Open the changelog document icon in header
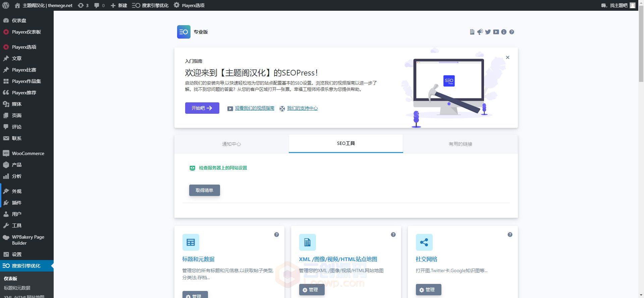This screenshot has height=298, width=644. coord(472,32)
